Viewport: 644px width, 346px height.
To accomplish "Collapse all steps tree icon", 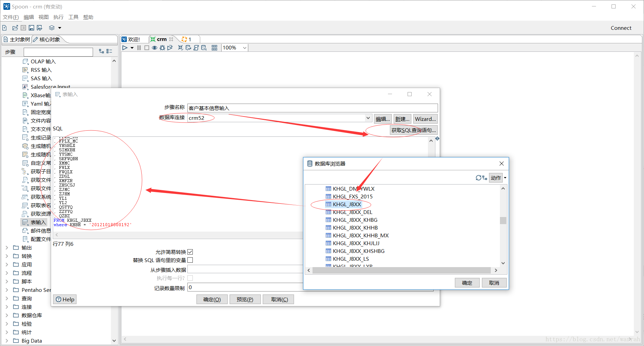I will (109, 51).
